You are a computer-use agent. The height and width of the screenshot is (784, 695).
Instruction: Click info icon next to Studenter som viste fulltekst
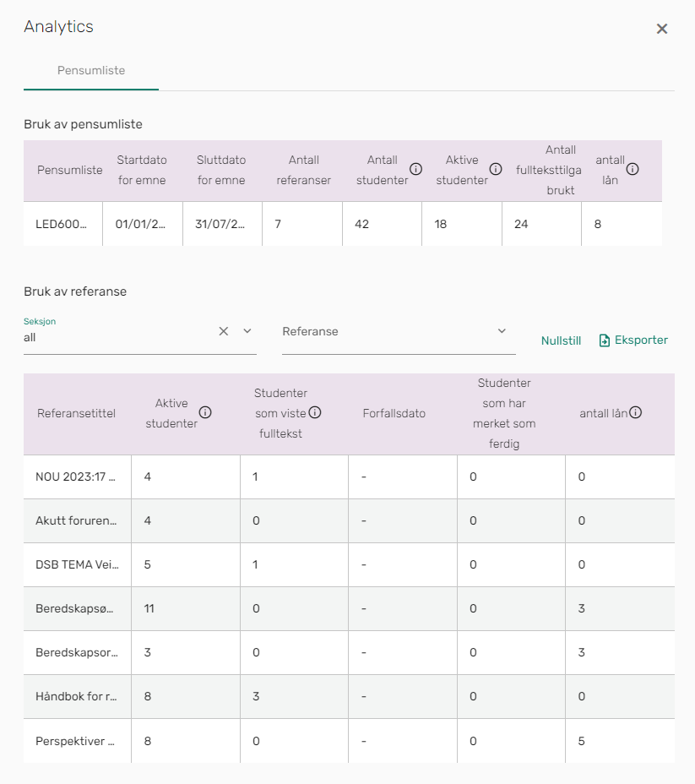315,412
